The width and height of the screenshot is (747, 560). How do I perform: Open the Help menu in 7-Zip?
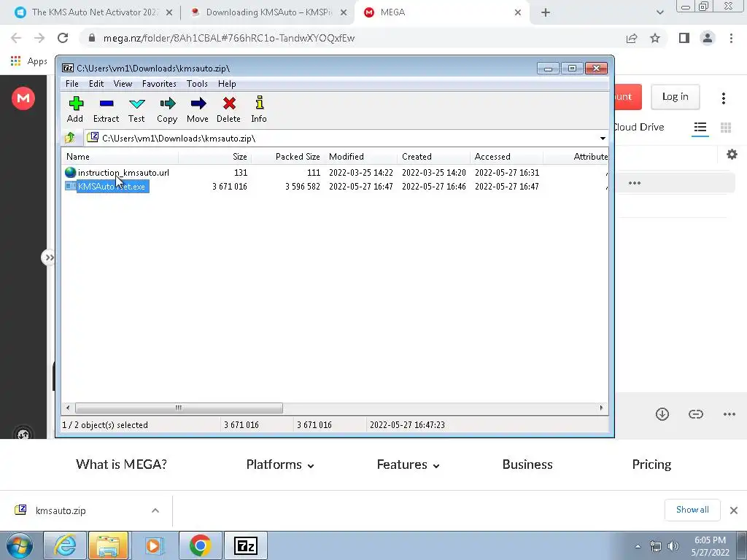pyautogui.click(x=227, y=84)
